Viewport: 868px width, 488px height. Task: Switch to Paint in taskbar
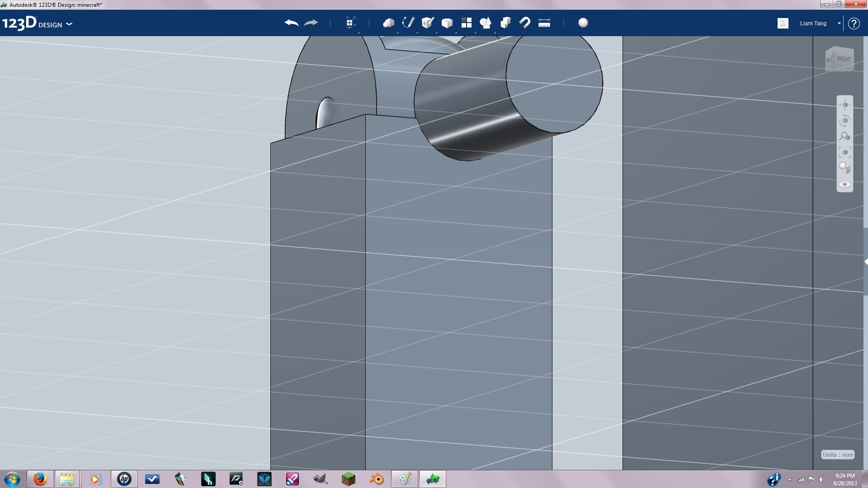(404, 479)
